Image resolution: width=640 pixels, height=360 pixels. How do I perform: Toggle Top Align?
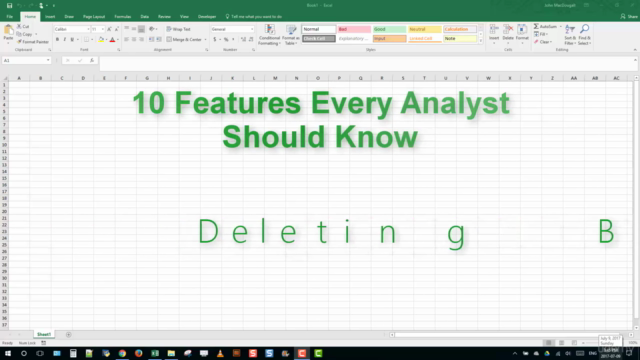click(127, 29)
